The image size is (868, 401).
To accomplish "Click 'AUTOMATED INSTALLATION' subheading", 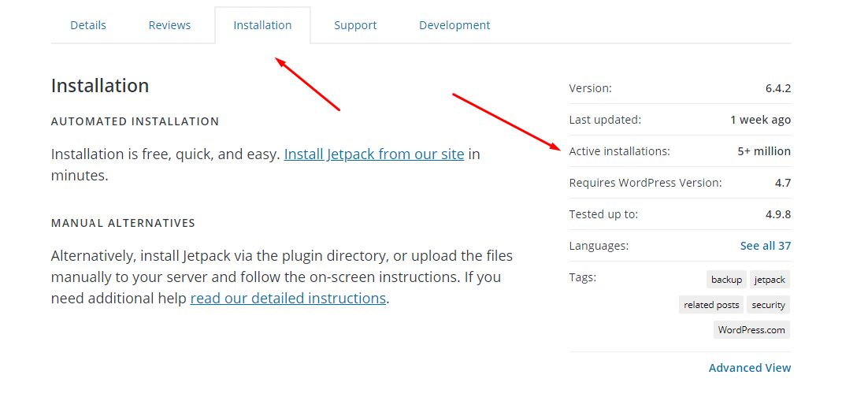I will 135,121.
